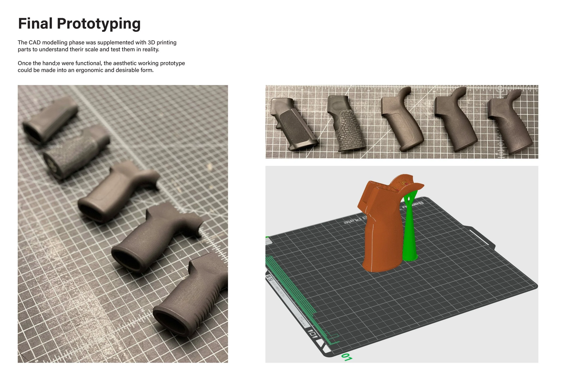This screenshot has height=380, width=588.
Task: Click the "Final Prototyping" heading
Action: 79,24
